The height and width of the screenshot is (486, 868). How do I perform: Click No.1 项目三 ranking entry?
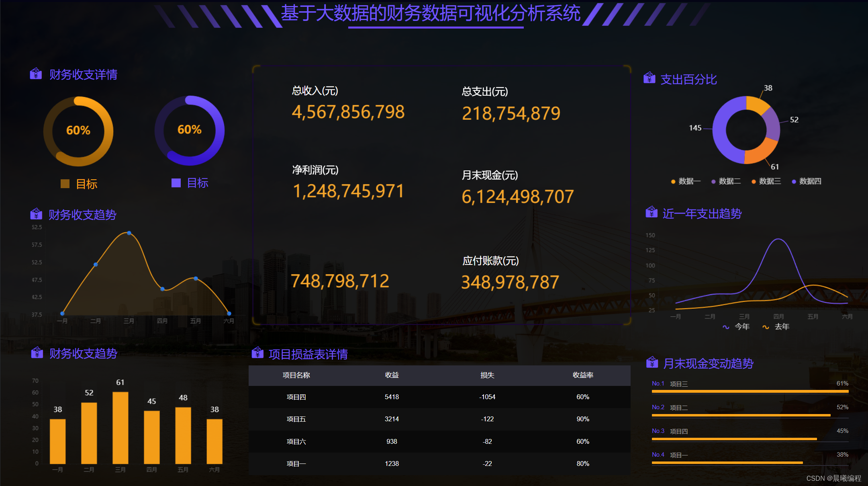tap(679, 384)
